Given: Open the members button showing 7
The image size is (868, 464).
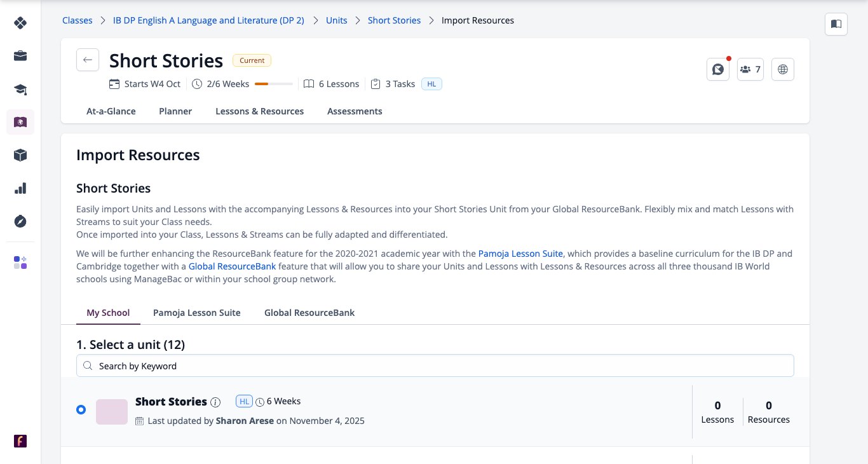Looking at the screenshot, I should pos(750,69).
